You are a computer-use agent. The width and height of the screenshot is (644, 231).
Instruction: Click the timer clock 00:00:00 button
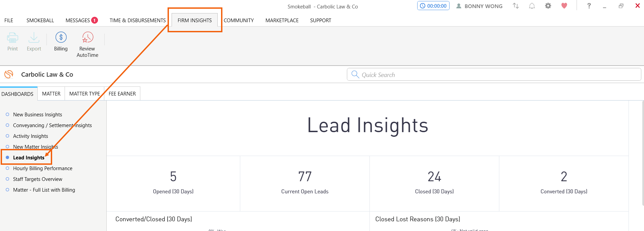(433, 6)
